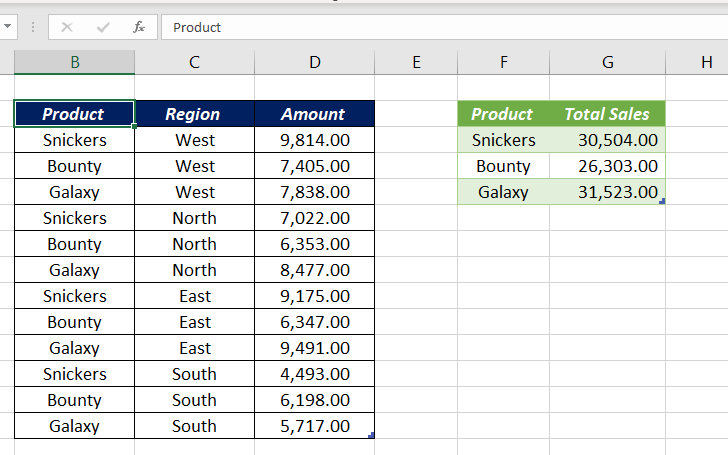Image resolution: width=728 pixels, height=455 pixels.
Task: Click the Enter checkmark formula bar icon
Action: click(x=103, y=27)
